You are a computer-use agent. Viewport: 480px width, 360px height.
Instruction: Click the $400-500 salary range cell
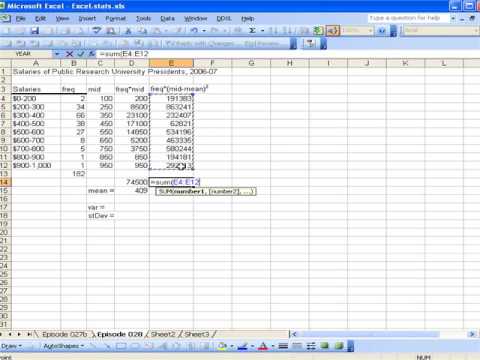36,124
